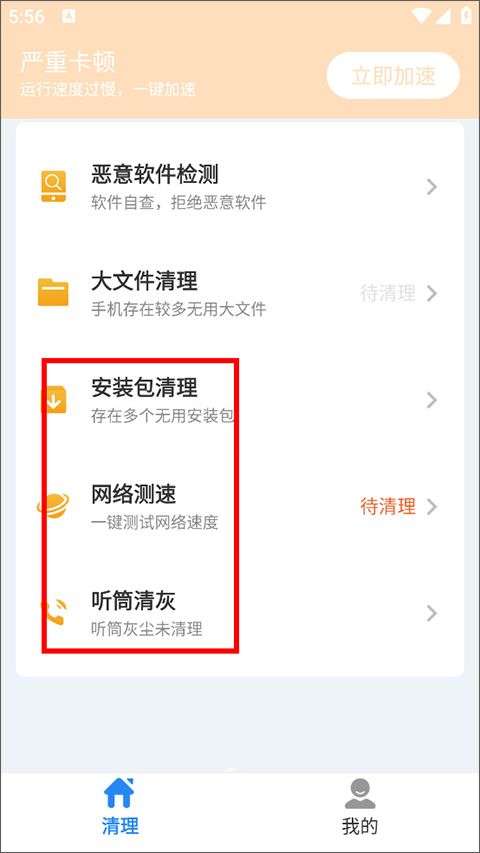Tap the battery icon in status bar

[x=466, y=16]
